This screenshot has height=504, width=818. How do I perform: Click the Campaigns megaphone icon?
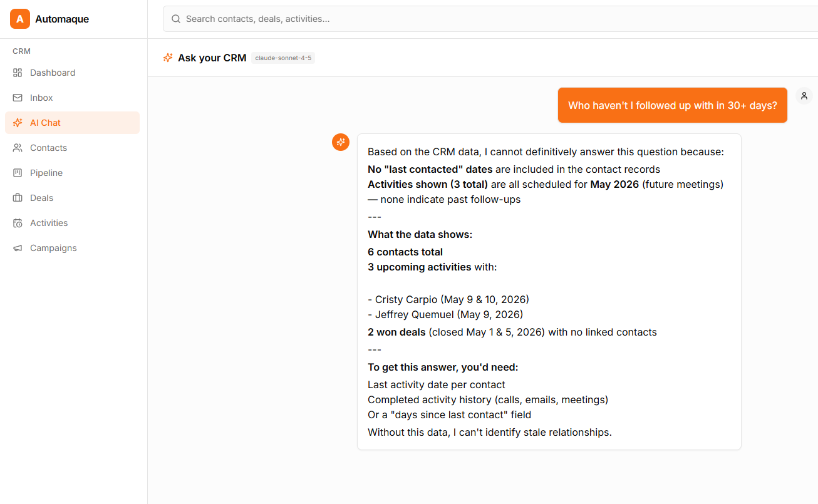pos(18,248)
